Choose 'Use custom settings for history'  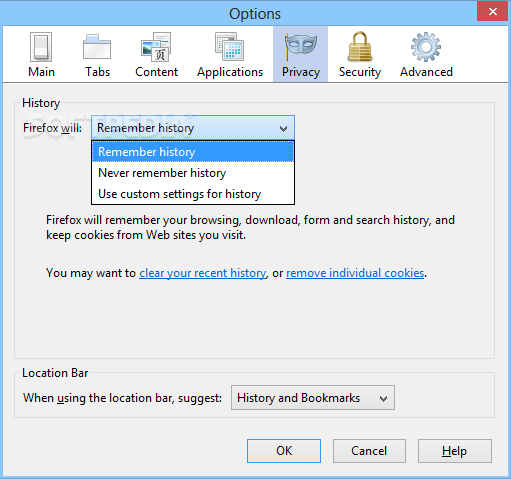193,194
